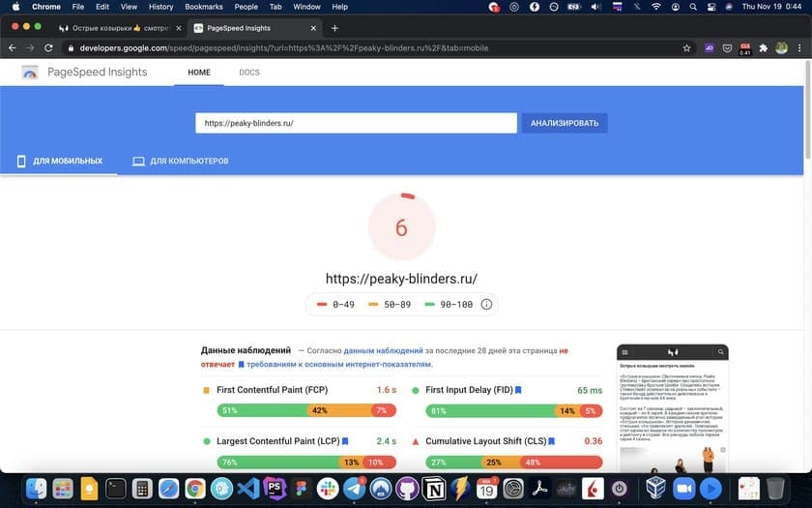Follow 'требованиям к основным интернет-показателям' link
812x508 pixels.
pyautogui.click(x=338, y=365)
